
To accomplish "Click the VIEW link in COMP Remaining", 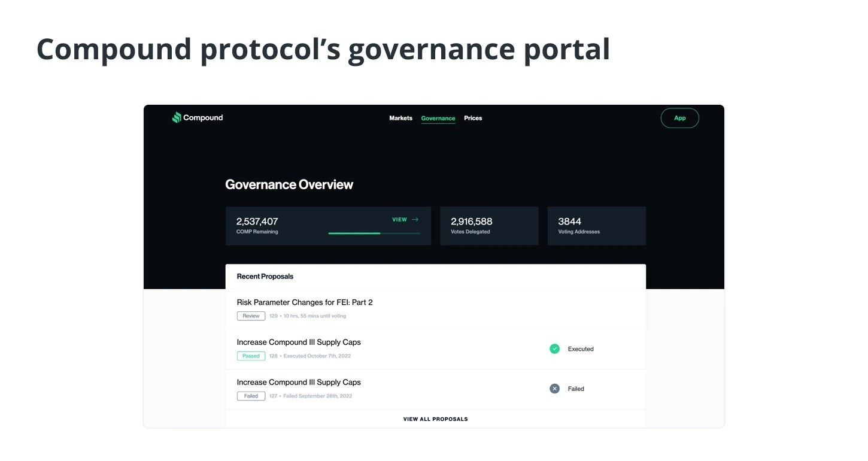I will coord(399,220).
